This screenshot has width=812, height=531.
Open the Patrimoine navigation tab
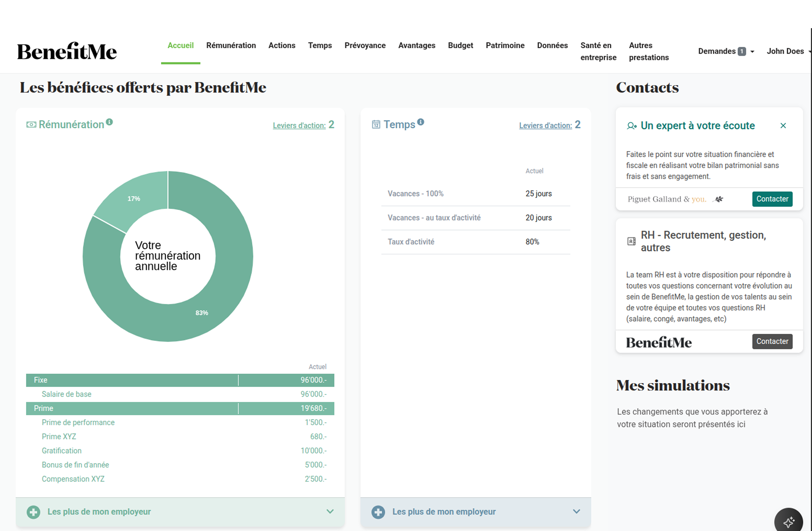(x=505, y=45)
